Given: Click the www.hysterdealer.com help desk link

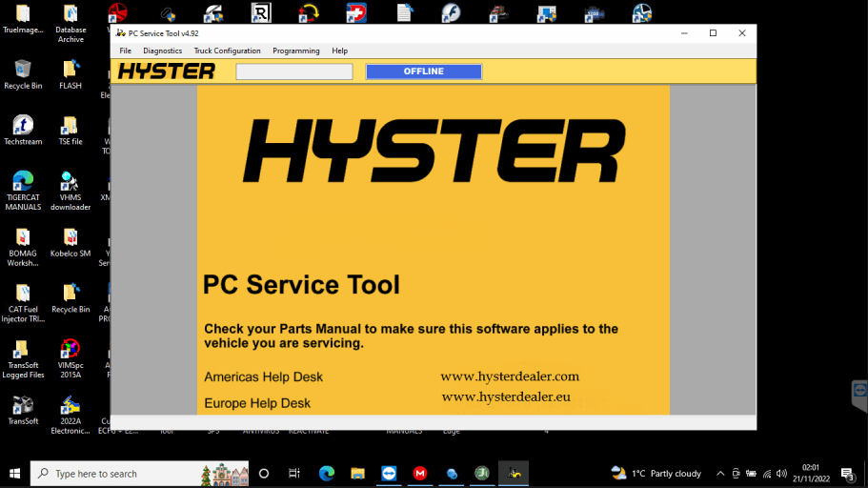Looking at the screenshot, I should 509,376.
